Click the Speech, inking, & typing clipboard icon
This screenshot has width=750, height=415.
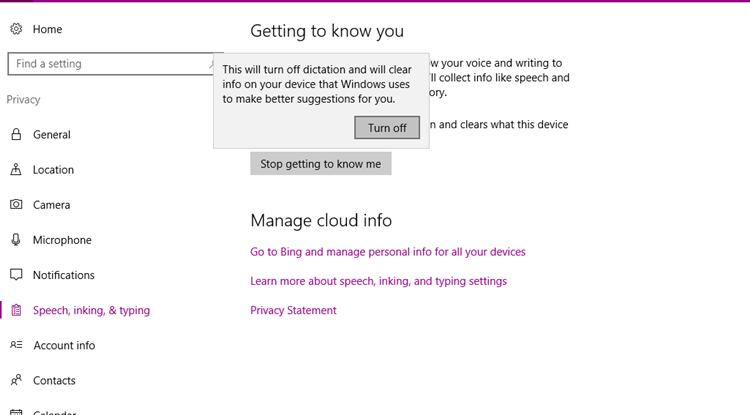16,310
